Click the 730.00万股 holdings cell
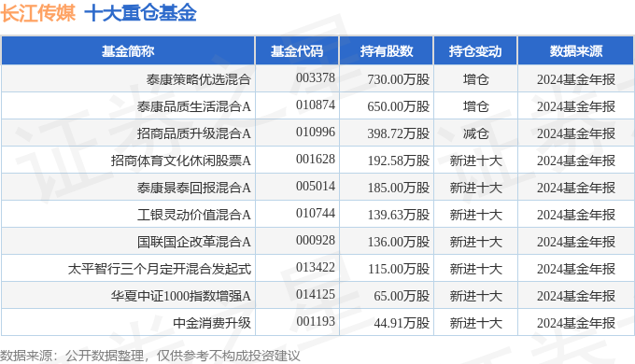Image resolution: width=635 pixels, height=364 pixels. click(399, 79)
